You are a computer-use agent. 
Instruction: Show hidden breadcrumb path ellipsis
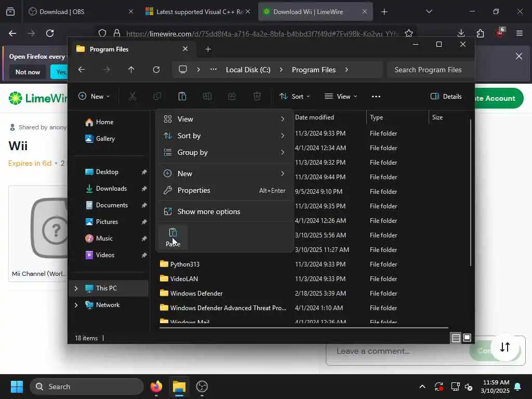coord(213,69)
